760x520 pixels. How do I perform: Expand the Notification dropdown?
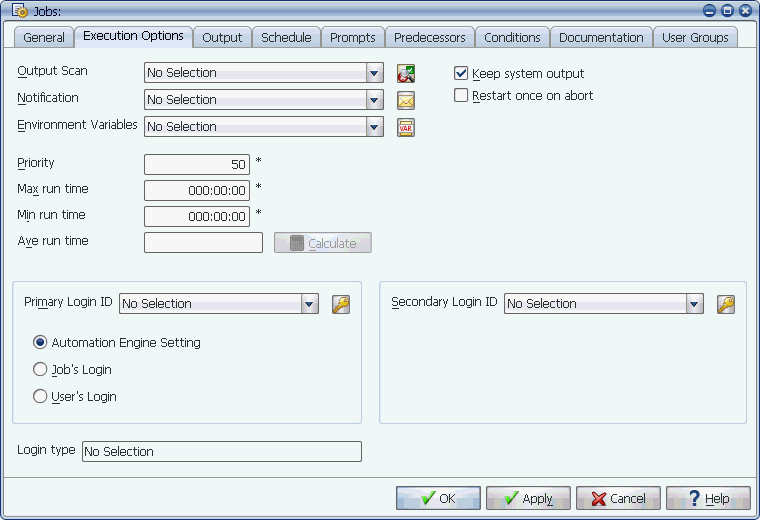(x=374, y=100)
